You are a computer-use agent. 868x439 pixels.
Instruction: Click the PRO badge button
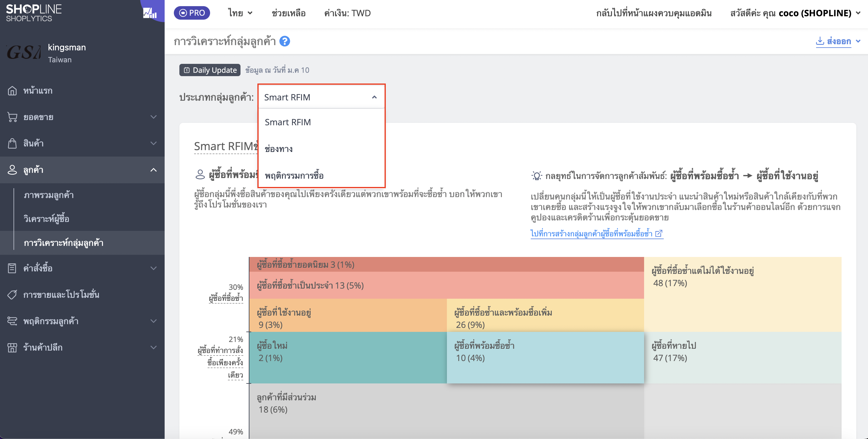tap(192, 13)
